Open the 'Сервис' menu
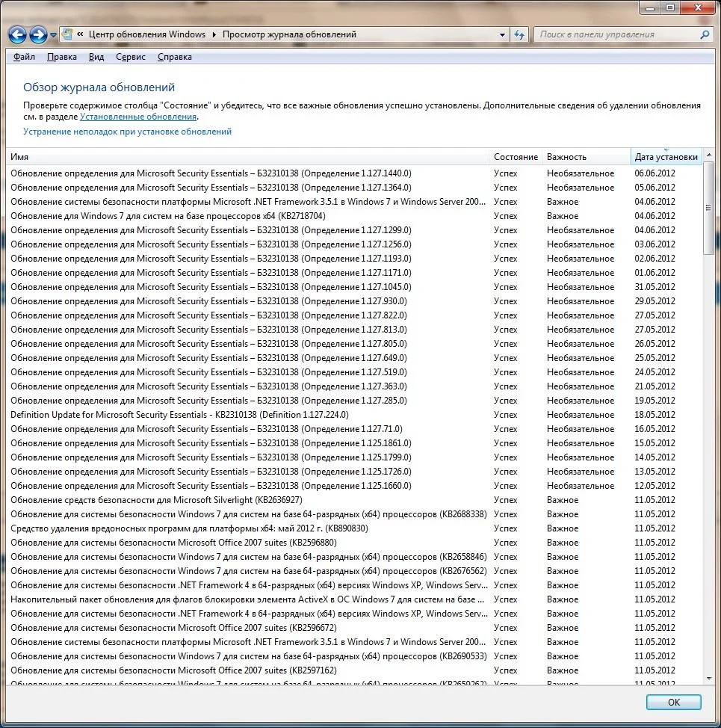Screen dimensions: 721x728 coord(130,57)
